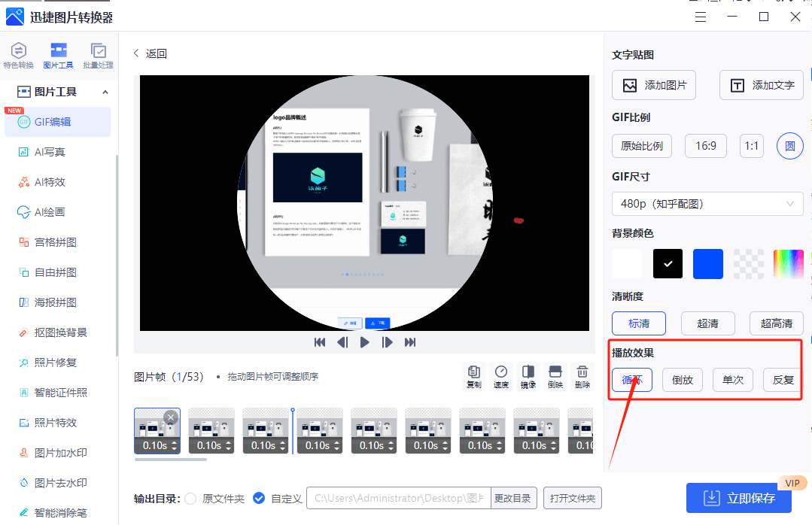The image size is (812, 525).
Task: Open the hamburger menu in title bar
Action: (700, 17)
